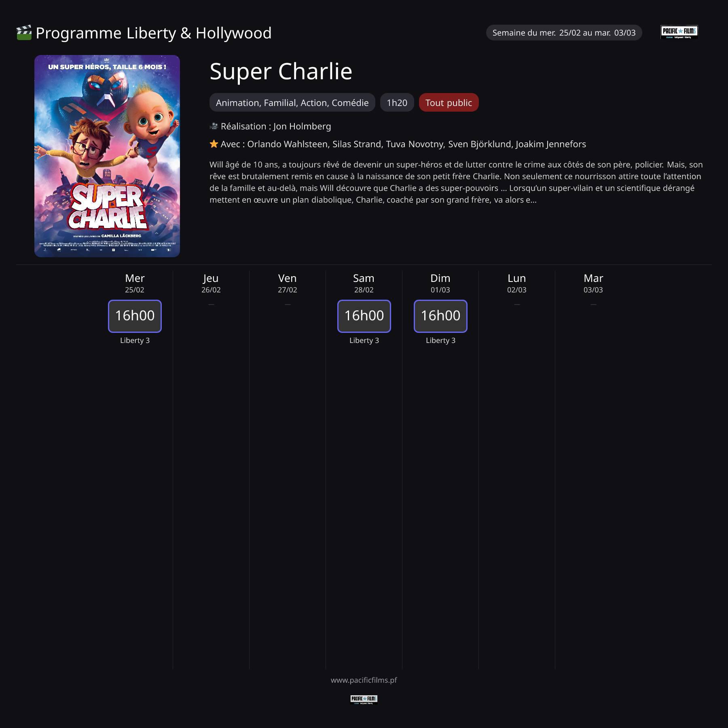Click the star icon before Avec
728x728 pixels.
[x=214, y=144]
